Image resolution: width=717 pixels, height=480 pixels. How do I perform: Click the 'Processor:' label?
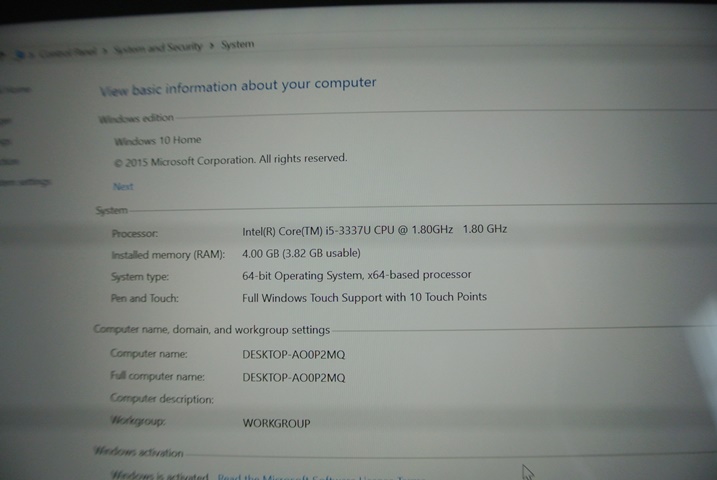tap(135, 234)
